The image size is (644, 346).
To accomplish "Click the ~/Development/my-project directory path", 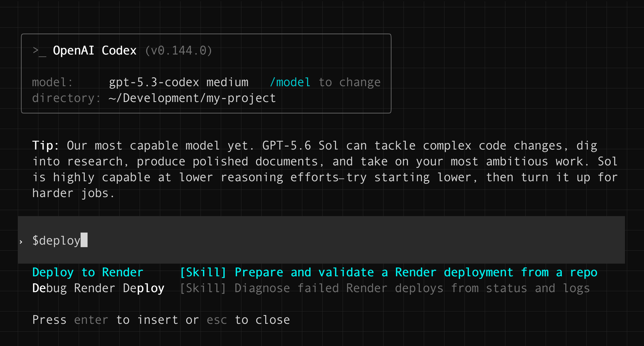I will tap(192, 98).
